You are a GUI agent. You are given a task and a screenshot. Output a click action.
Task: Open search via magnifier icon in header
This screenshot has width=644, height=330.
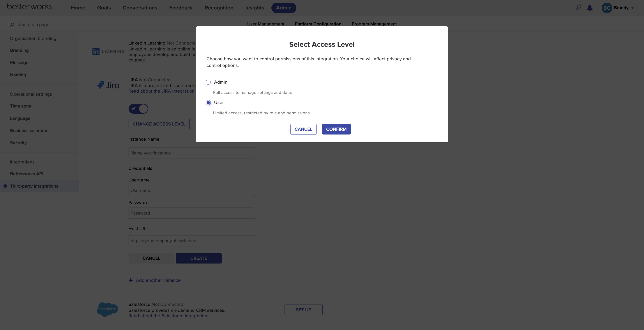click(x=579, y=7)
